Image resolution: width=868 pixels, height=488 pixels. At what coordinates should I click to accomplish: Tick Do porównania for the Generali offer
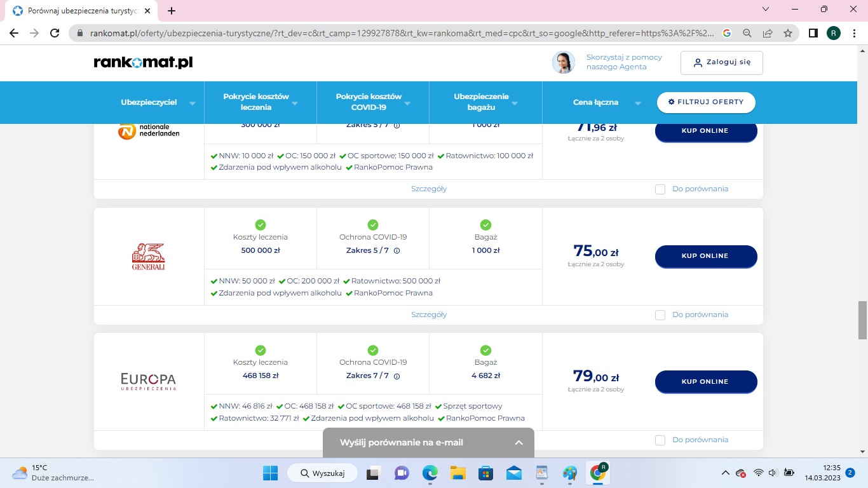tap(660, 315)
